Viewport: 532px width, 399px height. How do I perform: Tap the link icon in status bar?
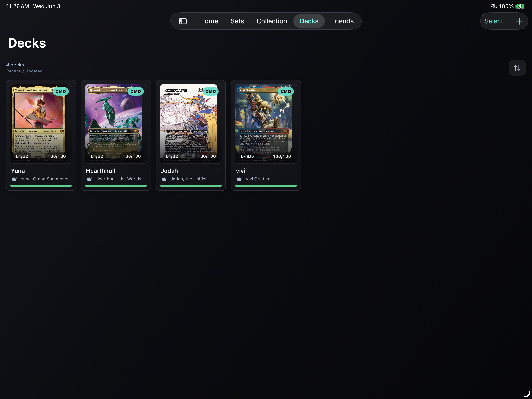pos(494,6)
